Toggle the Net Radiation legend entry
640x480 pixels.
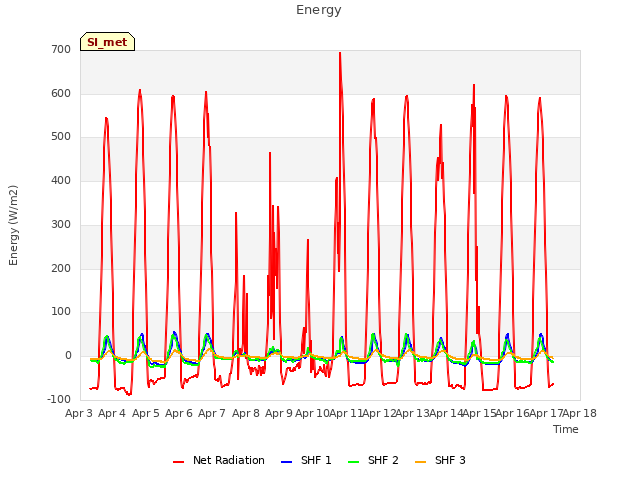point(219,460)
